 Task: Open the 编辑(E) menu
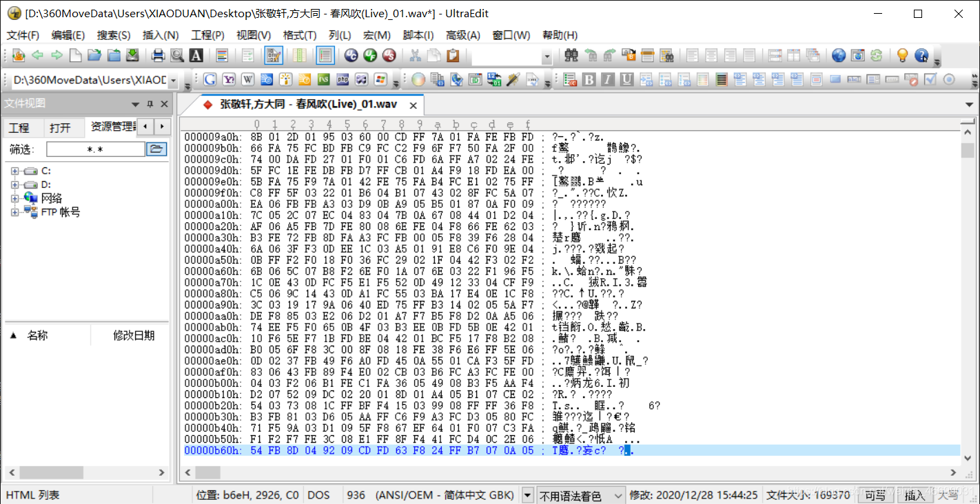tap(68, 35)
